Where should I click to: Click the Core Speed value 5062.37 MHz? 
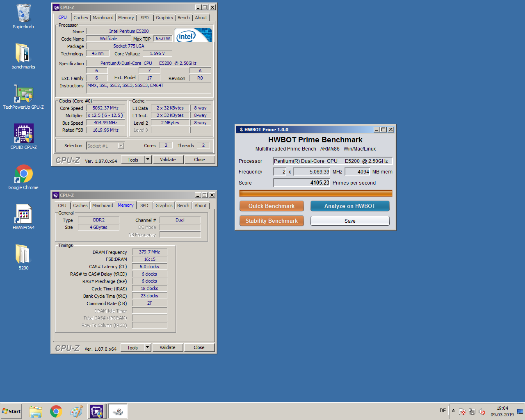[x=105, y=108]
